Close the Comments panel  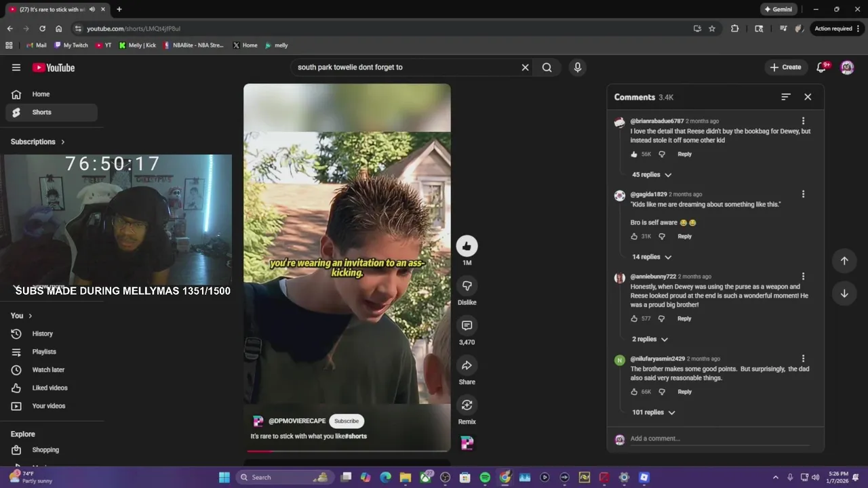point(808,97)
